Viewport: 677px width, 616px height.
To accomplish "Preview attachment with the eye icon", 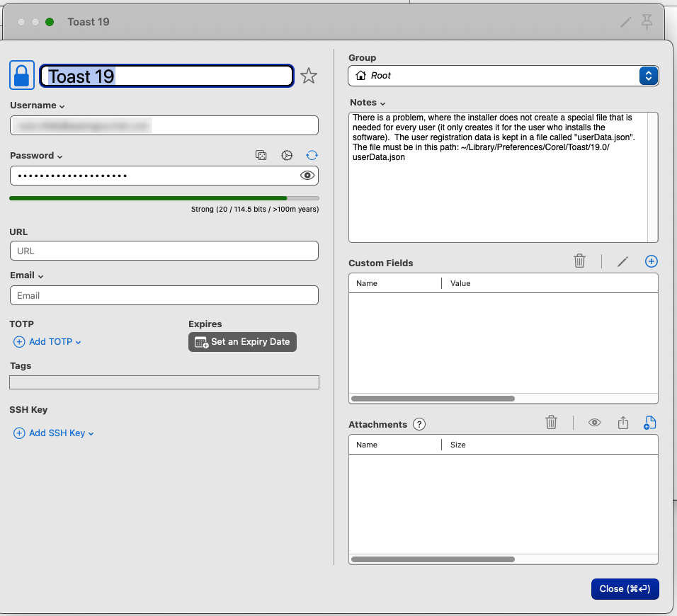I will tap(595, 423).
